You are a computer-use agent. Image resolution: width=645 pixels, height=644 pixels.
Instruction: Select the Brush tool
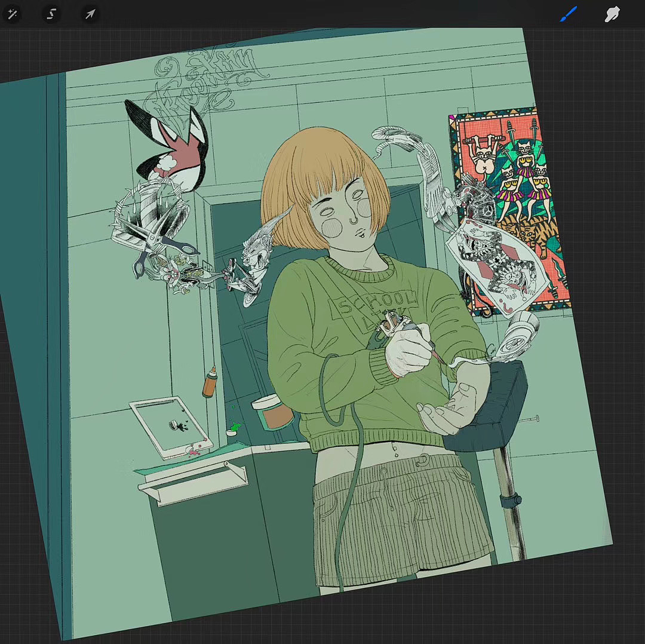pos(569,14)
